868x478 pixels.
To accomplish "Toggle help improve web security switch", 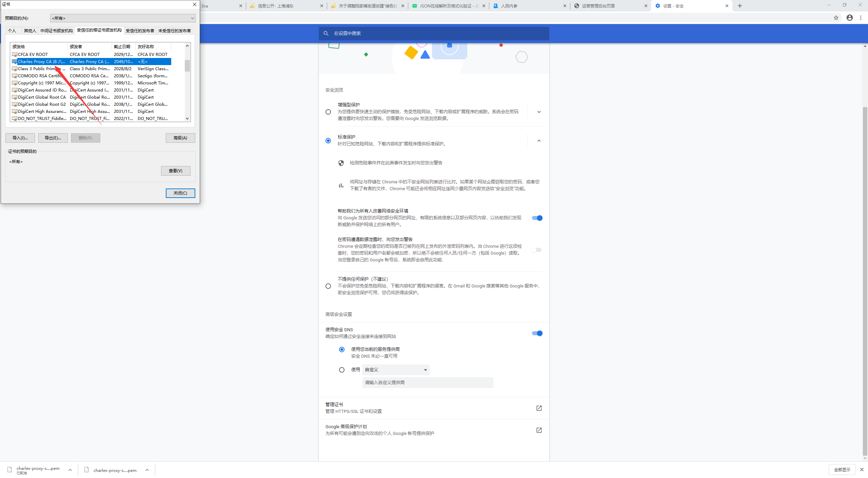I will 537,218.
